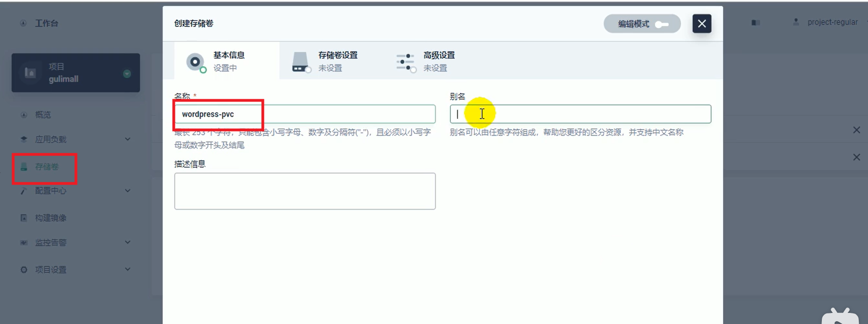Toggle the 编辑模式 switch
This screenshot has height=324, width=868.
642,24
